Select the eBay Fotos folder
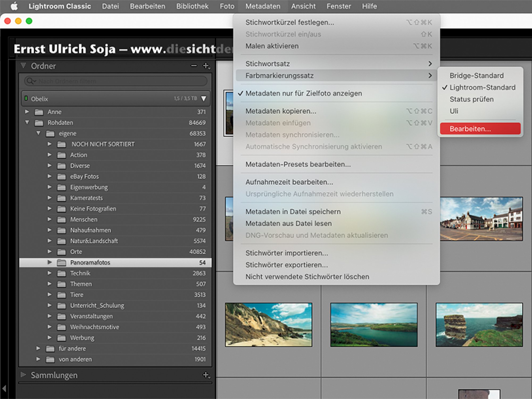This screenshot has height=399, width=532. [115, 176]
